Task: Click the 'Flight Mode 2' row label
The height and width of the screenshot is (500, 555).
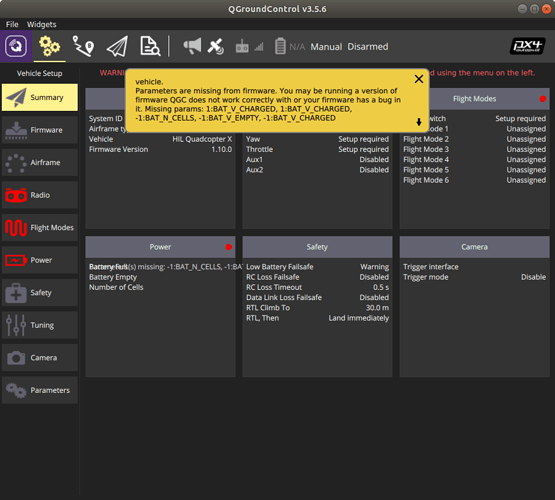Action: 426,139
